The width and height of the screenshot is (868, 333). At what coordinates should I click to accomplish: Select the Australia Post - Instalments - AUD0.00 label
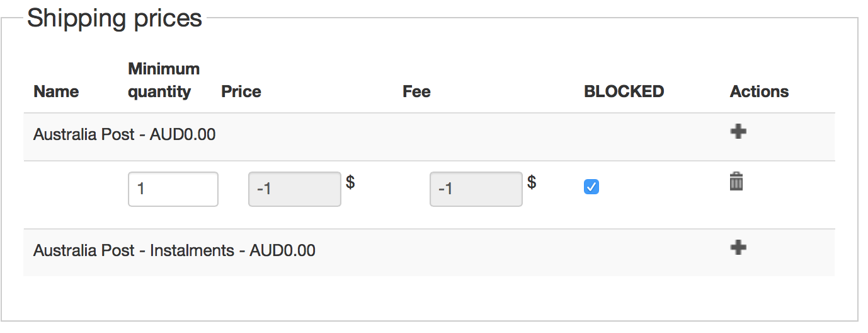[x=174, y=250]
